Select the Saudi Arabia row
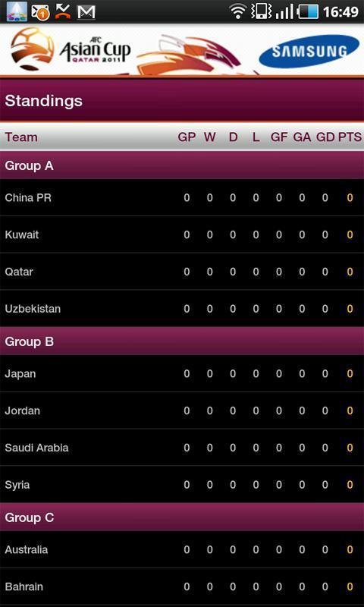Viewport: 364px width, 607px height. point(182,448)
